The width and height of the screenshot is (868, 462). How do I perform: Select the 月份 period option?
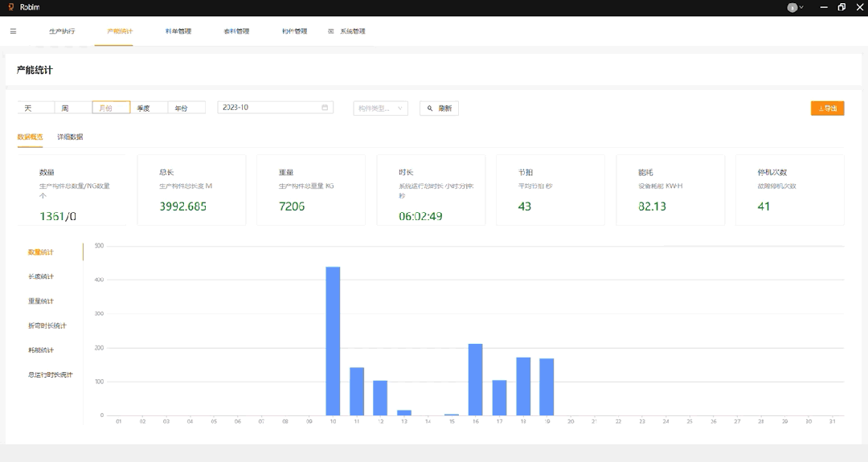coord(111,108)
